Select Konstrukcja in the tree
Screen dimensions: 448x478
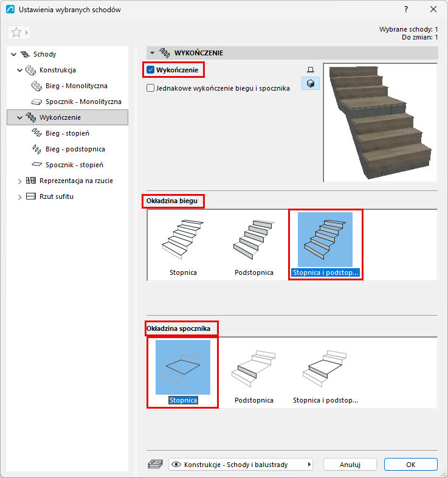[x=58, y=70]
